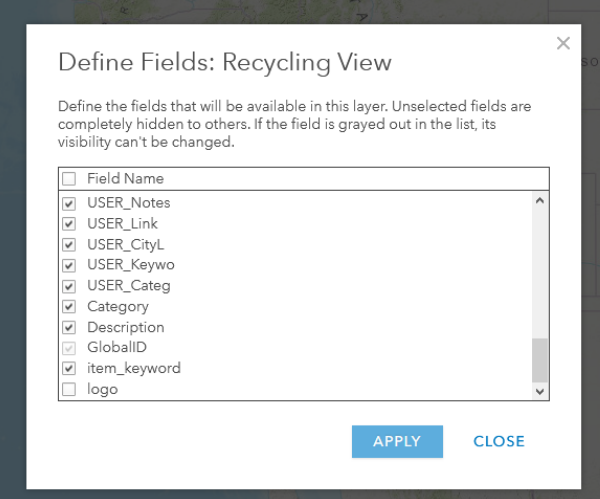Click the field list scrollbar thumb
The height and width of the screenshot is (499, 600).
[x=540, y=359]
